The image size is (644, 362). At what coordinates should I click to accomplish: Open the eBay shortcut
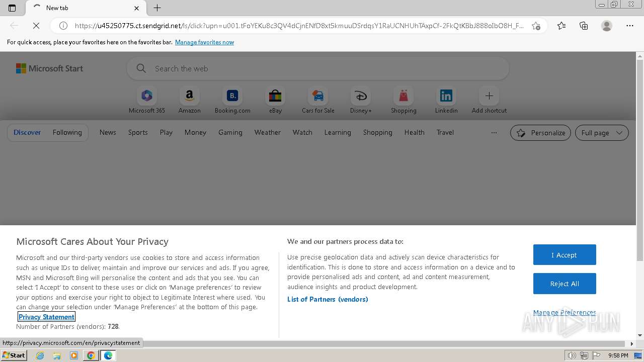click(x=275, y=101)
